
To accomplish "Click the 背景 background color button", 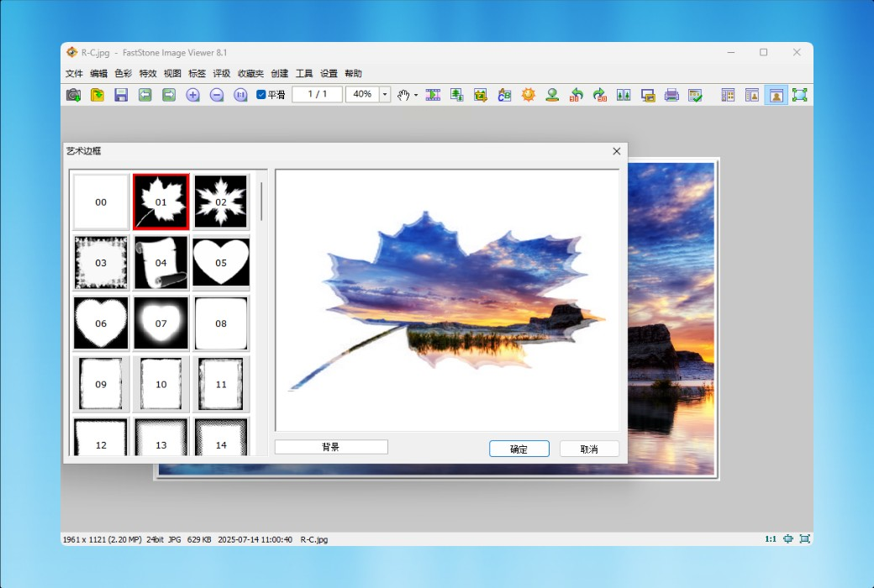I will [x=331, y=447].
